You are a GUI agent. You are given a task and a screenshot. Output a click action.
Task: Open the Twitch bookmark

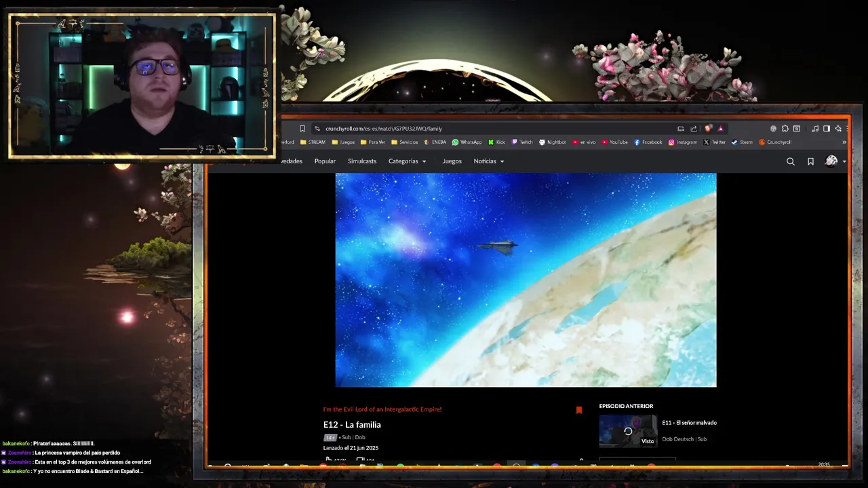(x=522, y=142)
